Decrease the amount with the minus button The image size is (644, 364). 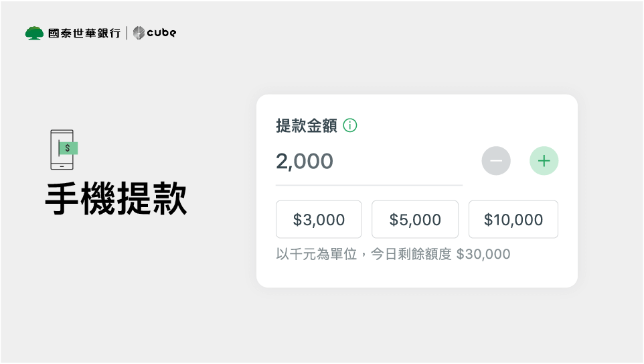click(x=496, y=161)
